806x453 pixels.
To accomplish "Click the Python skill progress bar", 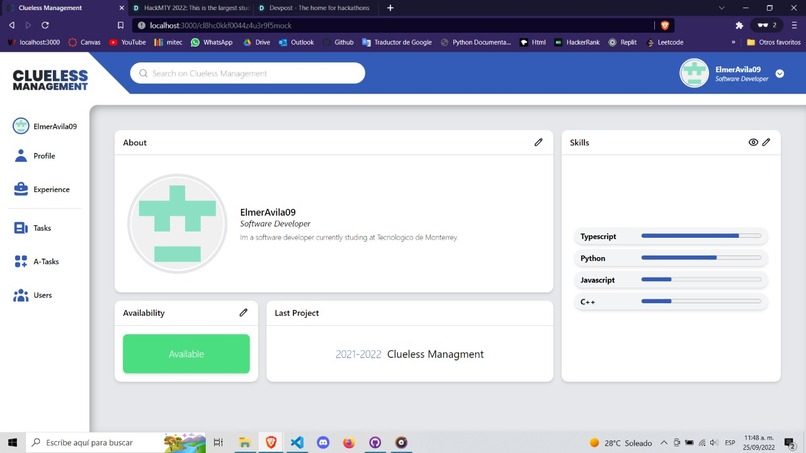I will [701, 258].
